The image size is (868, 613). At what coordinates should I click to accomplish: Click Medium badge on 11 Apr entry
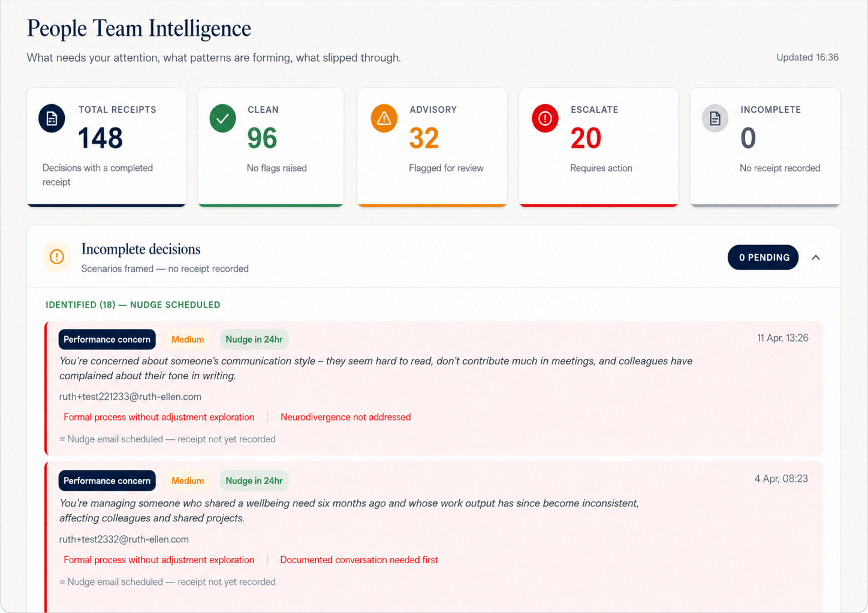pos(188,339)
